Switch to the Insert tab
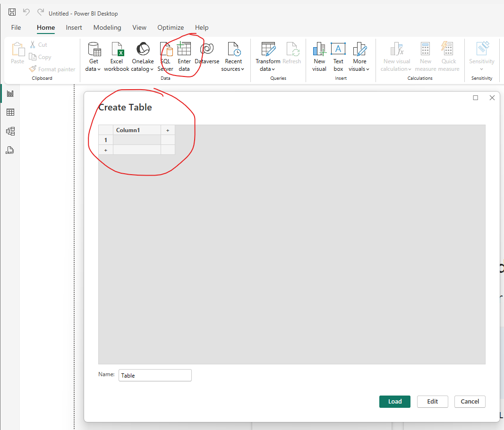504x430 pixels. point(74,27)
